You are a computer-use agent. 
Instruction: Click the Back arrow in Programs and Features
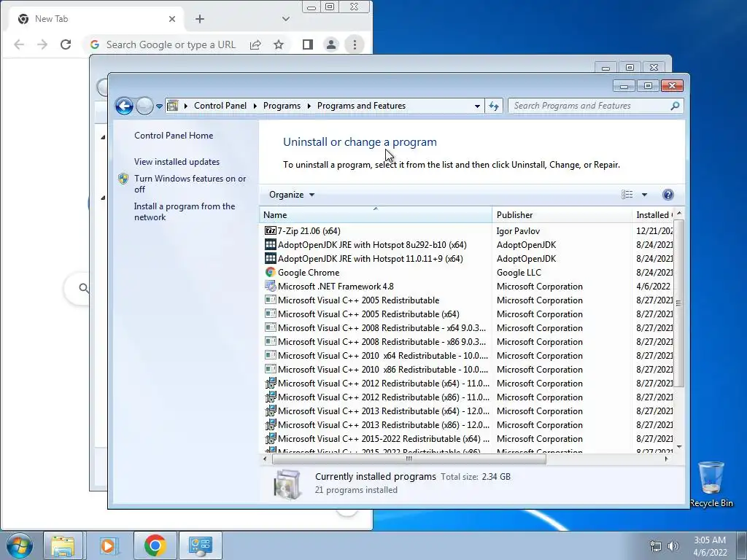pyautogui.click(x=124, y=106)
